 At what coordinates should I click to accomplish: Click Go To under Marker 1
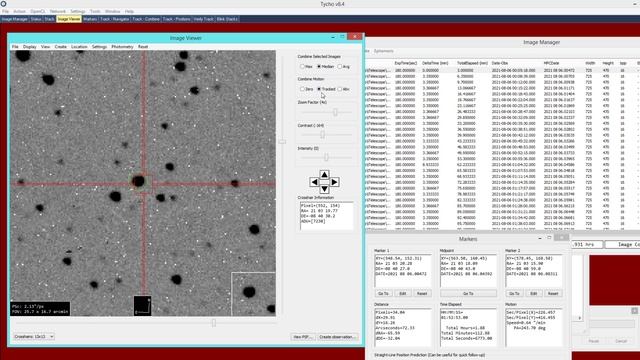point(383,293)
